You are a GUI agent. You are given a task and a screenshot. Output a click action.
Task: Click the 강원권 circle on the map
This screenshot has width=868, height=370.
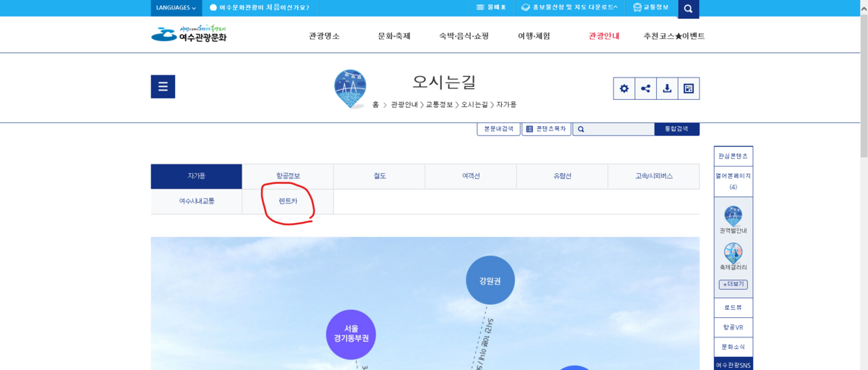(x=490, y=280)
